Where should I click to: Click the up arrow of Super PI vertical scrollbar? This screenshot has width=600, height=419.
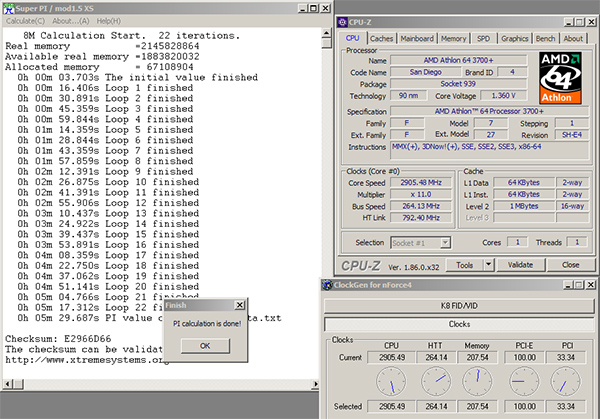point(326,33)
